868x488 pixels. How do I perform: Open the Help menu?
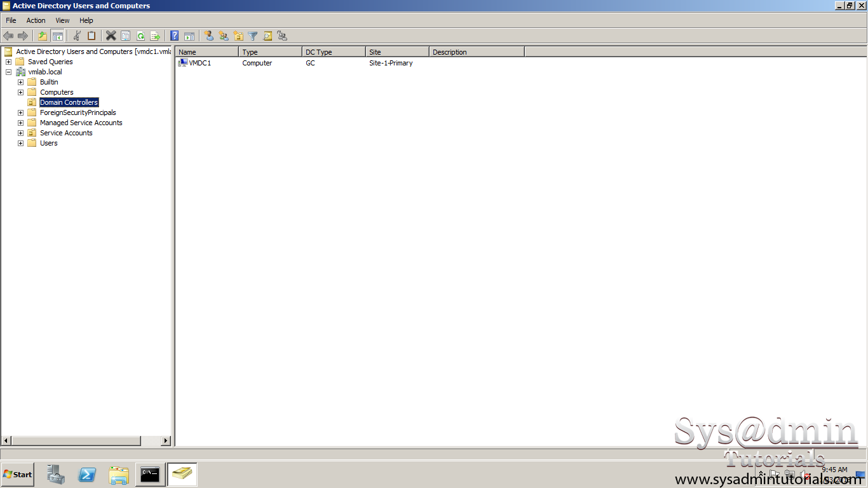86,20
